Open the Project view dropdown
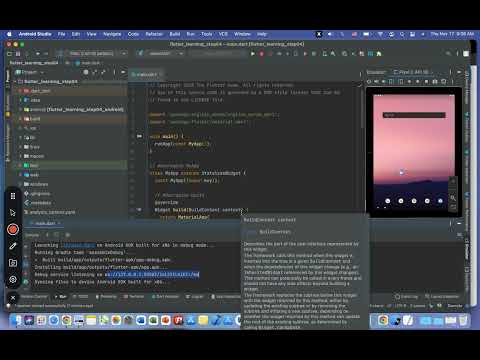The height and width of the screenshot is (360, 480). pyautogui.click(x=30, y=72)
